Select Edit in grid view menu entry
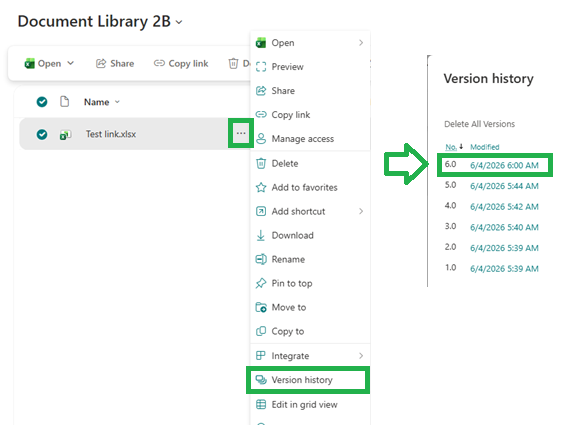The image size is (567, 425). (310, 404)
